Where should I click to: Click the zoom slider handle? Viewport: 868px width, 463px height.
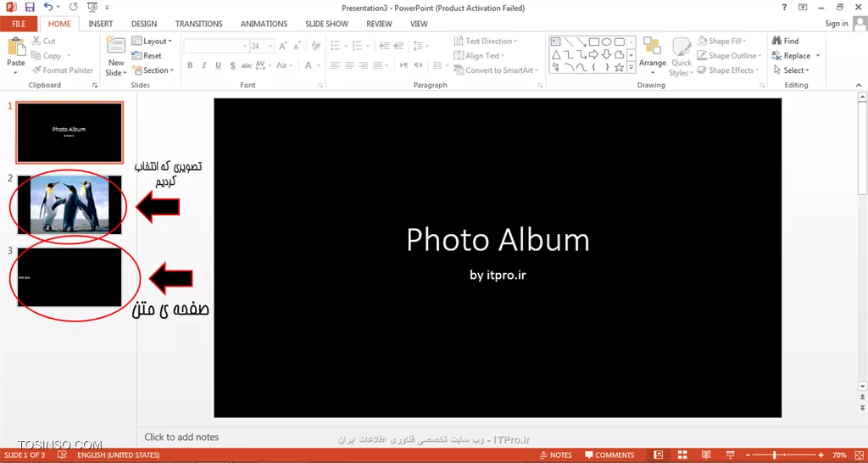pyautogui.click(x=775, y=455)
